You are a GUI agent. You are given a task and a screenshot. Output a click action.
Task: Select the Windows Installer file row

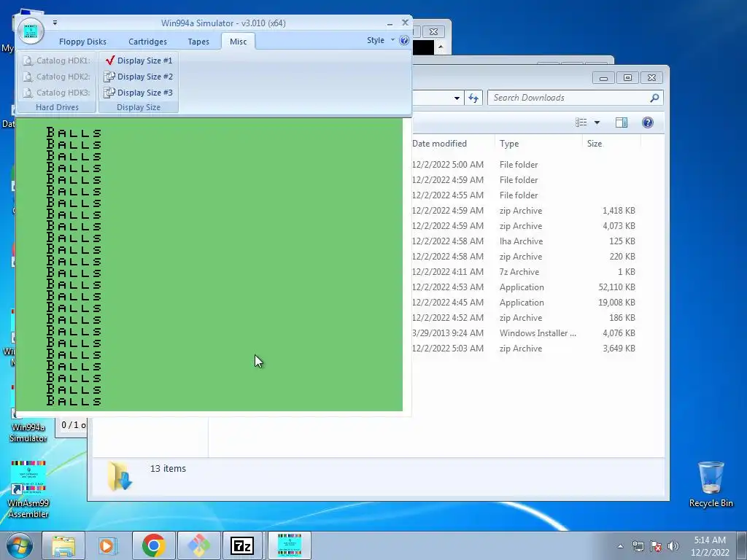point(524,332)
